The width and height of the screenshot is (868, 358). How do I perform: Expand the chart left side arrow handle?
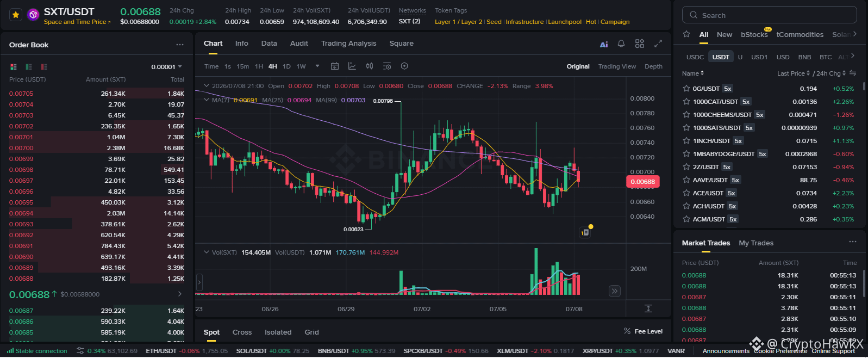coord(199,282)
